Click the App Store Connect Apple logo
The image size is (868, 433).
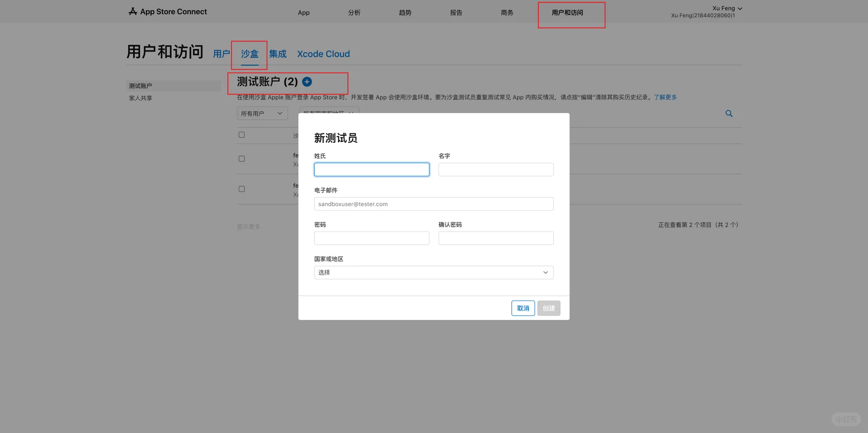[x=132, y=11]
